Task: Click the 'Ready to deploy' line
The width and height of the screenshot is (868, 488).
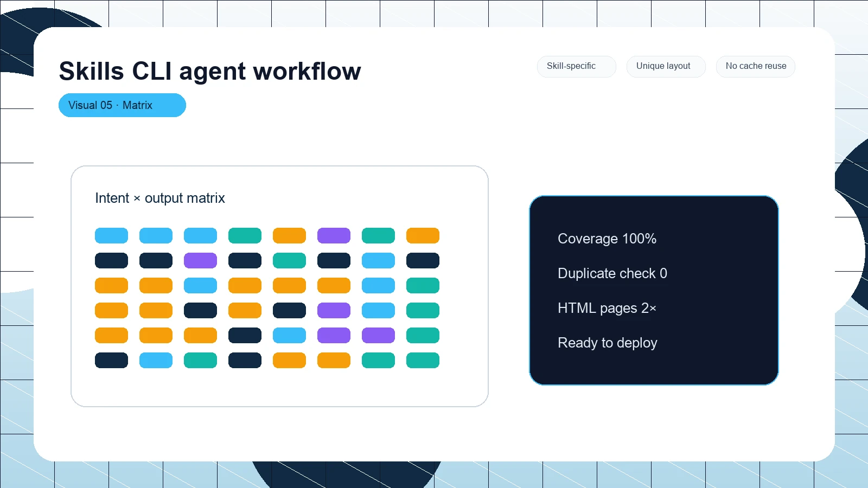Action: pyautogui.click(x=608, y=343)
